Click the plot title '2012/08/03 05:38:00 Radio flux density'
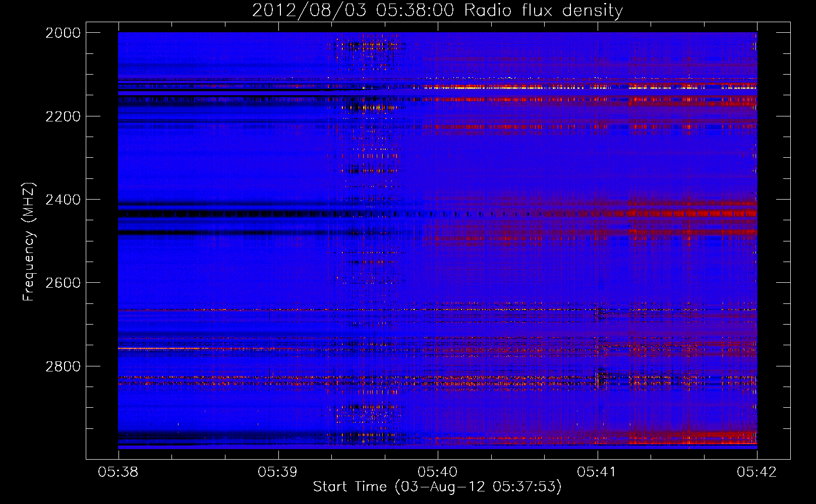This screenshot has width=816, height=504. click(x=437, y=11)
